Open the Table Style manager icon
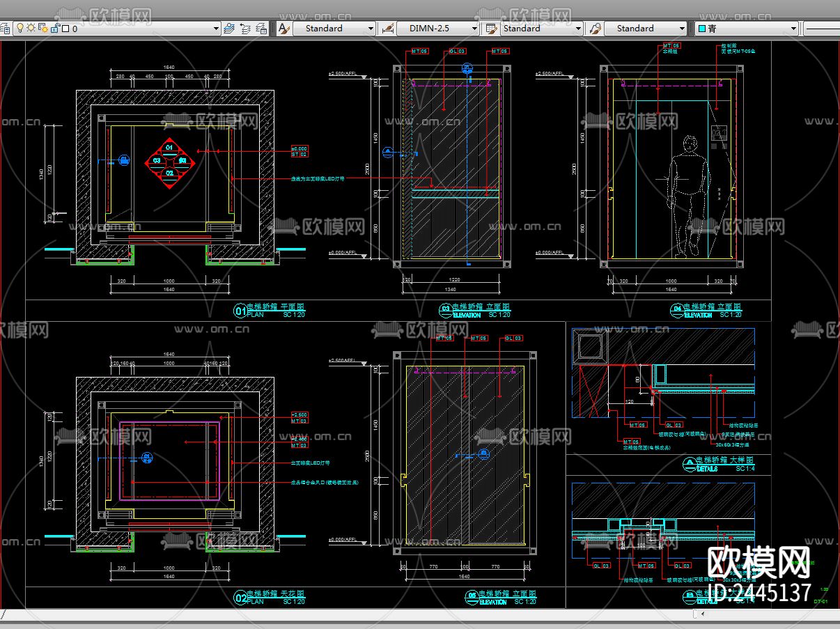The image size is (840, 629). click(x=491, y=28)
